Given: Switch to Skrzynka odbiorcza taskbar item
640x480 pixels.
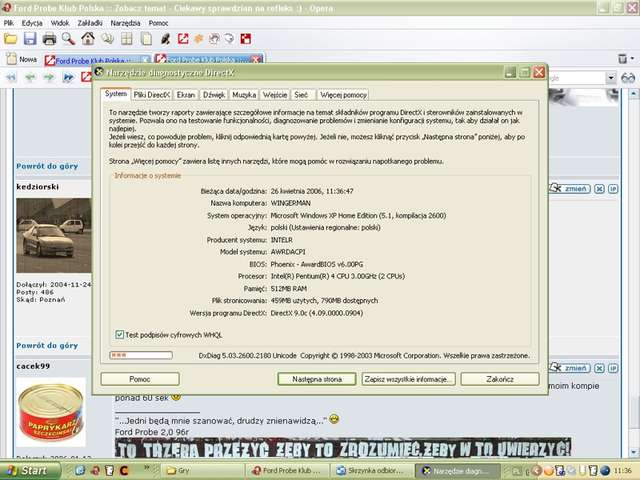Looking at the screenshot, I should coord(372,471).
